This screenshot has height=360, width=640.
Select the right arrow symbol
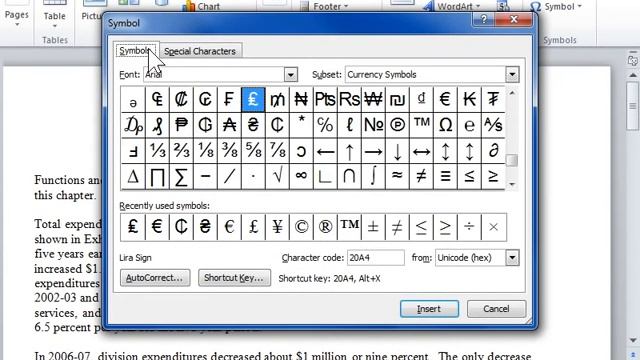coord(373,151)
